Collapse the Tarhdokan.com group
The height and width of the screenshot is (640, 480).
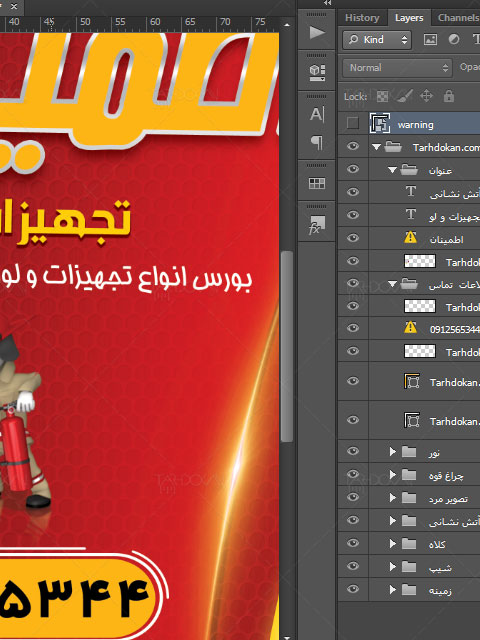(376, 147)
